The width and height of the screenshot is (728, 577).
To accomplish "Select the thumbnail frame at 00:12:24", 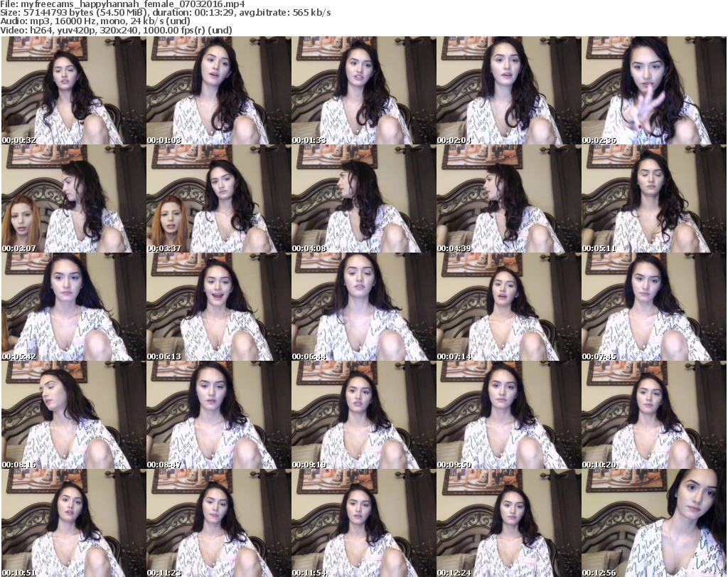I will point(508,523).
